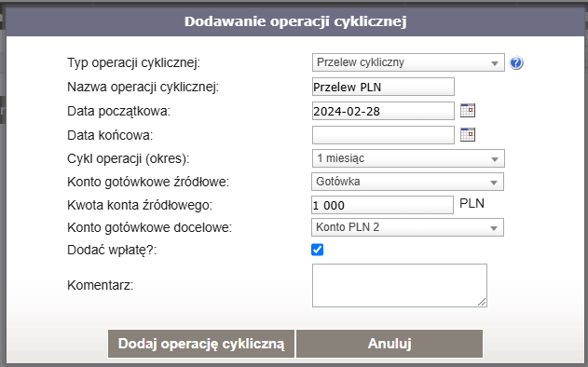This screenshot has height=367, width=588.
Task: Click inside the Komentarz text area
Action: (x=400, y=285)
